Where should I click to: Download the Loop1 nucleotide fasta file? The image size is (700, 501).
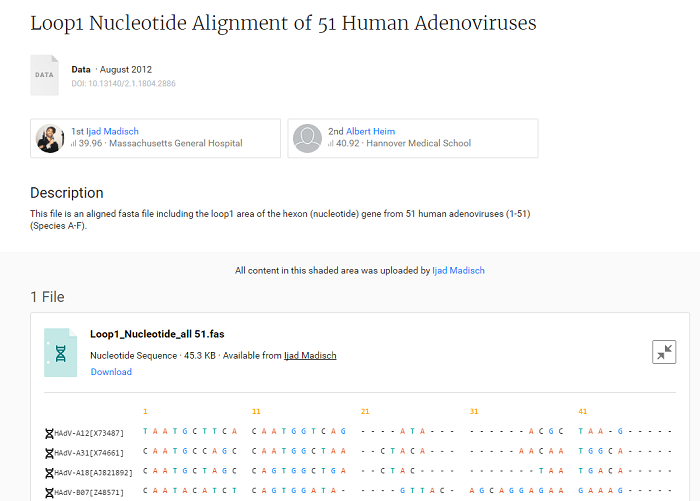[111, 372]
